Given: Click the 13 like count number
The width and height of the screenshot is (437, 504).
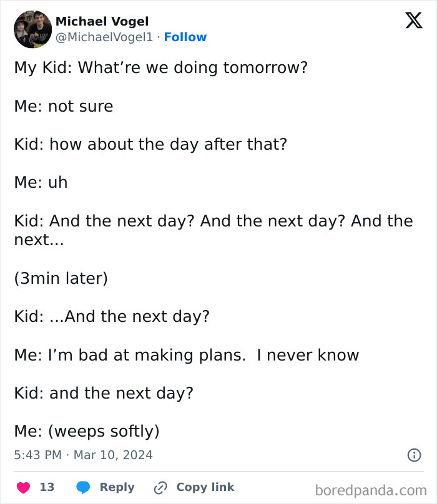Looking at the screenshot, I should coord(47,487).
